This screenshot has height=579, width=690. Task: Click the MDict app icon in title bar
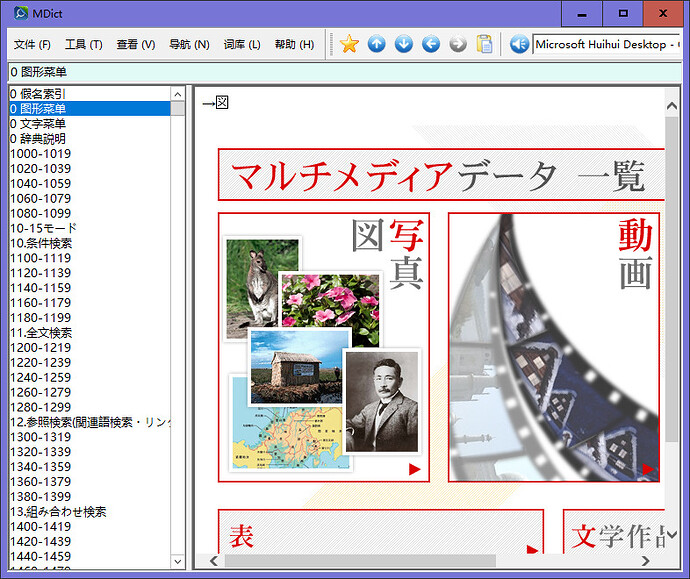19,13
